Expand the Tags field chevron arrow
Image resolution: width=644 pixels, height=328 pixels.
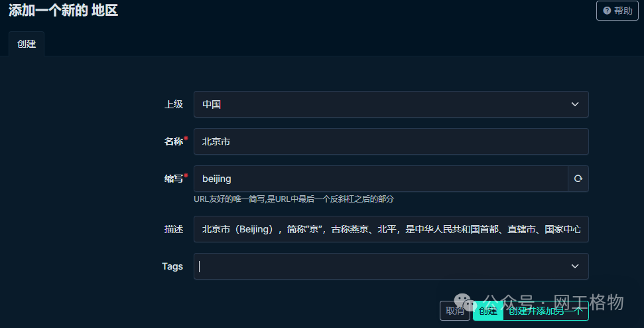tap(575, 266)
